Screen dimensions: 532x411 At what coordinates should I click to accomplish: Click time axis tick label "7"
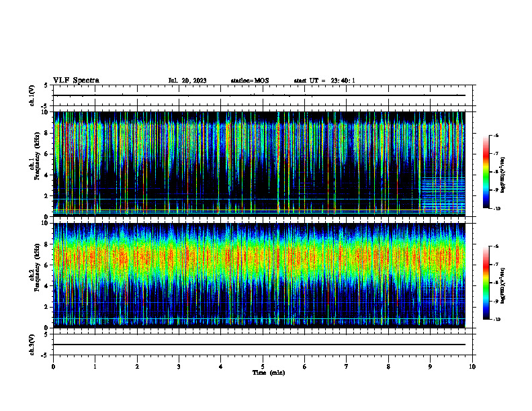pyautogui.click(x=347, y=367)
